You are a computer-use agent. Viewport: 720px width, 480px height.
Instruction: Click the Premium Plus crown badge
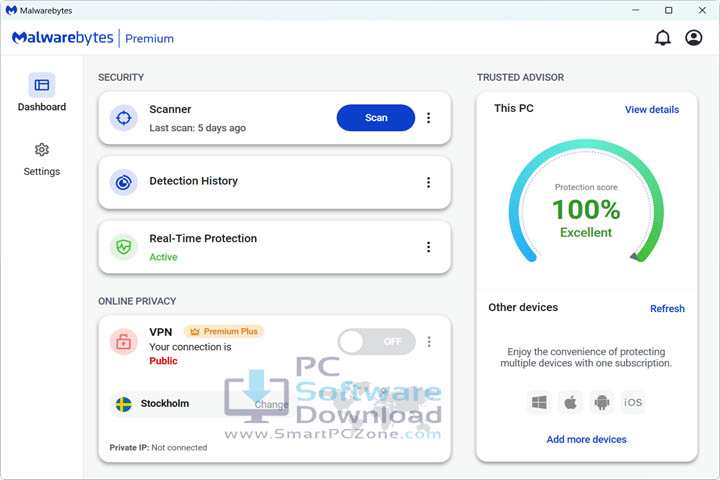tap(224, 331)
